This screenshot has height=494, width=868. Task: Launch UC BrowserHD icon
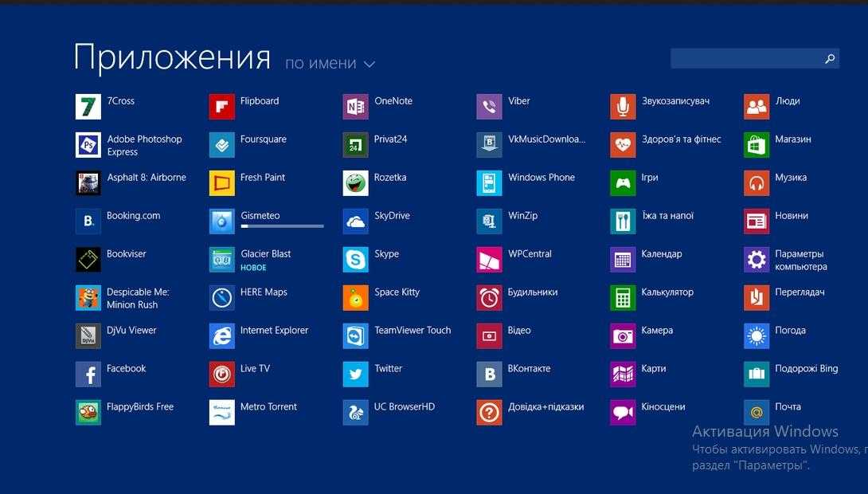point(355,412)
